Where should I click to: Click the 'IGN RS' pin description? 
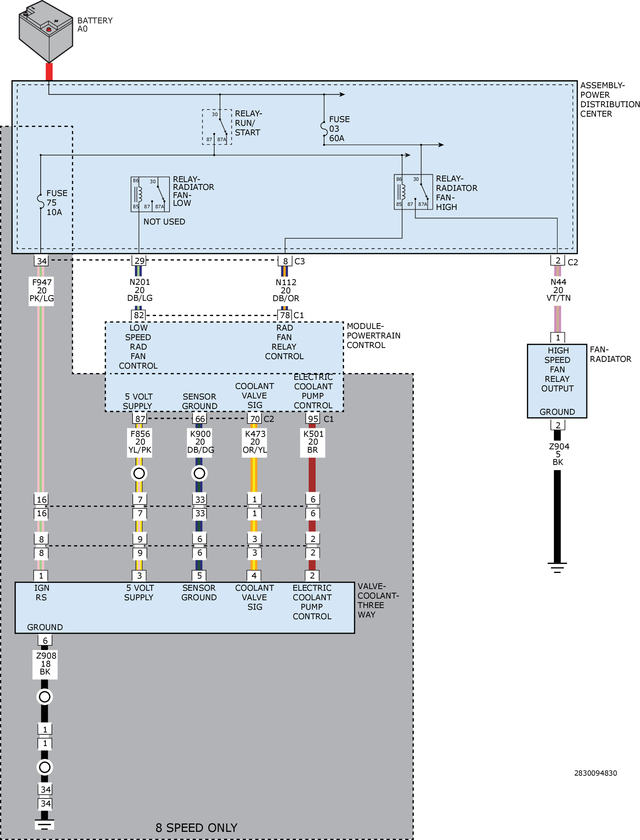click(41, 593)
